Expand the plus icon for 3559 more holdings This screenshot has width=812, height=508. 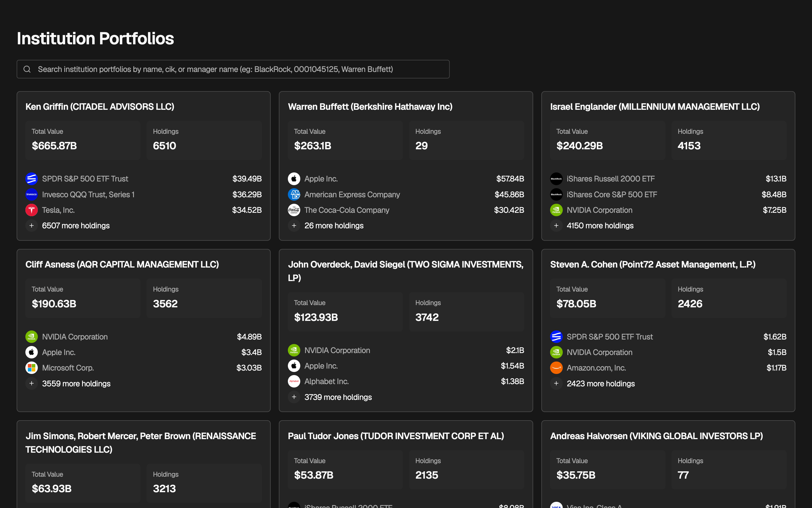click(x=32, y=383)
